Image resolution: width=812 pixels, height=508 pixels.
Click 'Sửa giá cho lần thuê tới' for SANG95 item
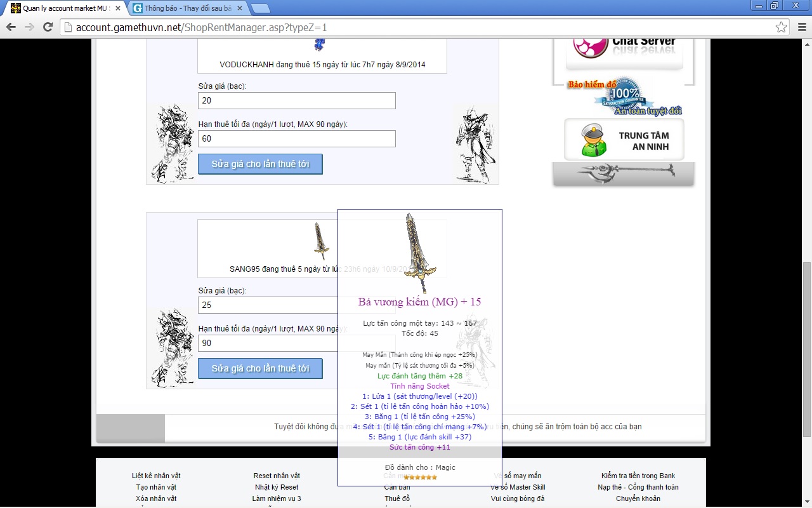coord(260,368)
